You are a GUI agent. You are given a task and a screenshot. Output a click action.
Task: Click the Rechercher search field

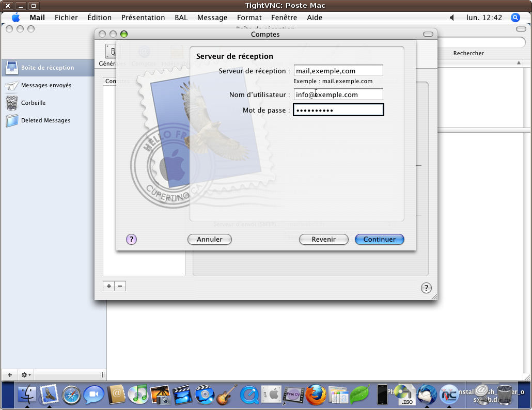click(481, 43)
